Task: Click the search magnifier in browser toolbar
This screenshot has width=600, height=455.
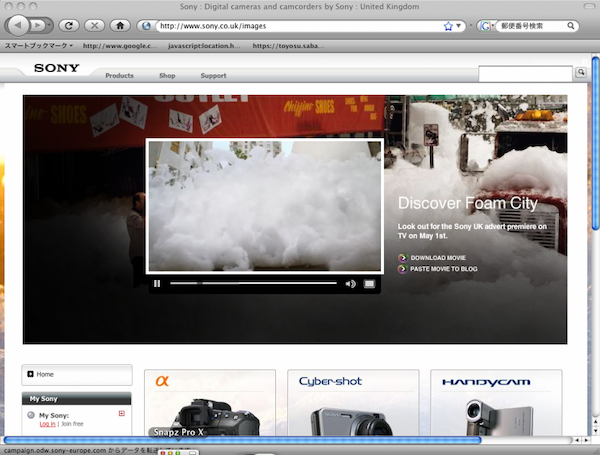Action: [x=571, y=26]
